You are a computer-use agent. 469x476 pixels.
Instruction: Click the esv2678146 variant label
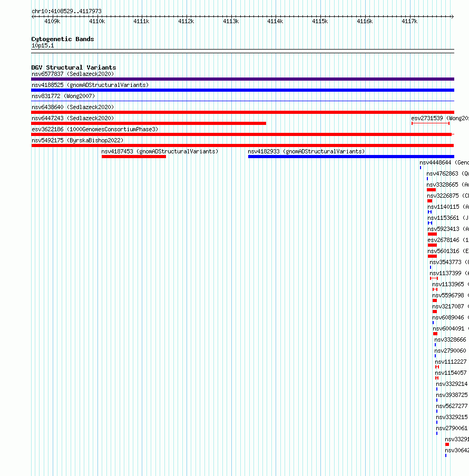pyautogui.click(x=448, y=240)
